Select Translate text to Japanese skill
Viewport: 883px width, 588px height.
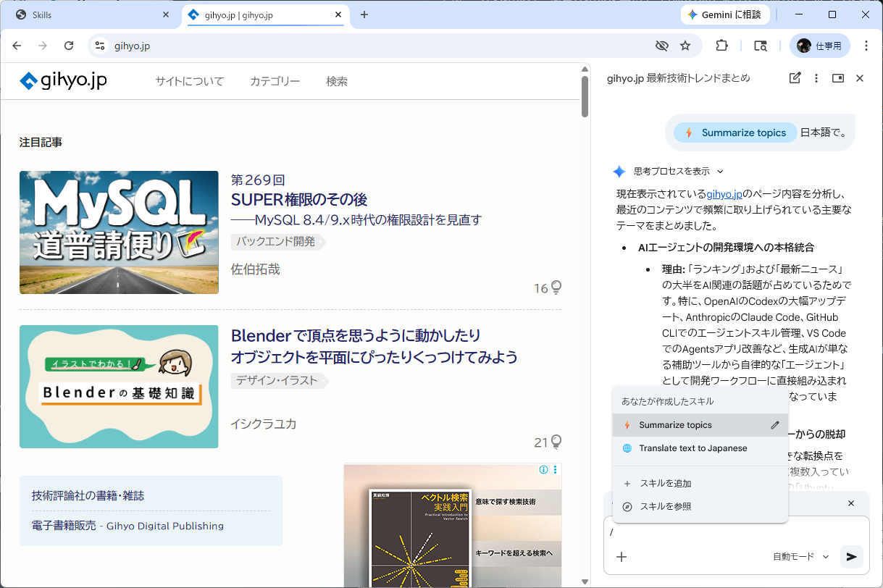click(x=692, y=448)
